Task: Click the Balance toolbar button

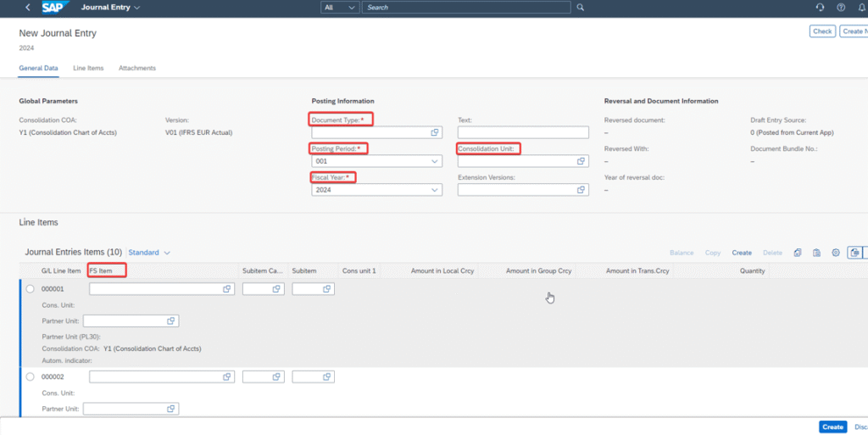Action: coord(682,253)
